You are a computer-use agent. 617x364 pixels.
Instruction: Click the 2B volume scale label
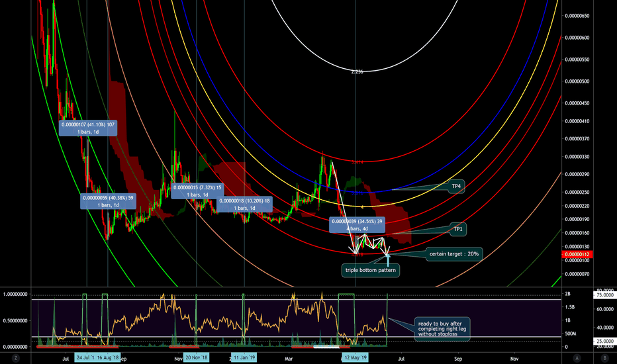pos(568,294)
